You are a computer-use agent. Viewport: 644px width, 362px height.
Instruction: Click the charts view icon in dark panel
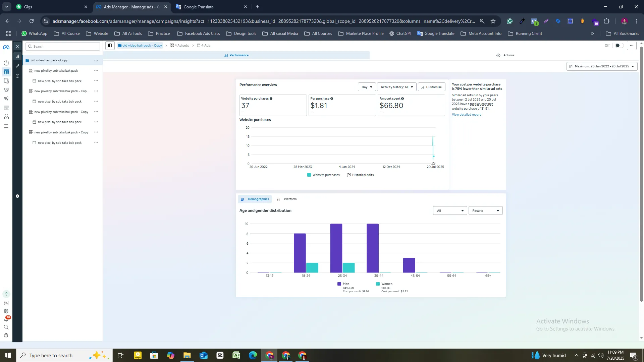pyautogui.click(x=17, y=56)
